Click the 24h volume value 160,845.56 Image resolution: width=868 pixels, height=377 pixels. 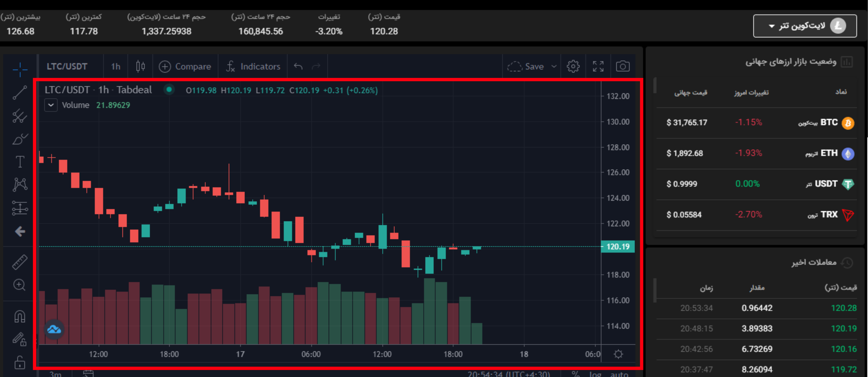click(x=260, y=31)
